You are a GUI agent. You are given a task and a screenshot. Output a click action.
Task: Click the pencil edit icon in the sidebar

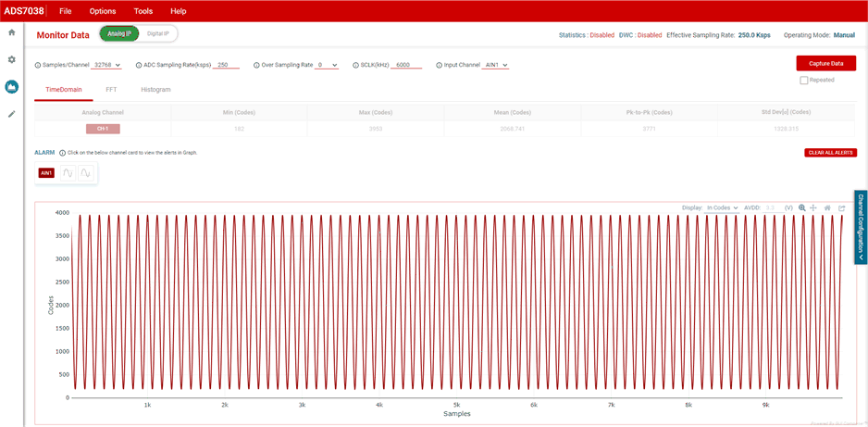(x=12, y=114)
